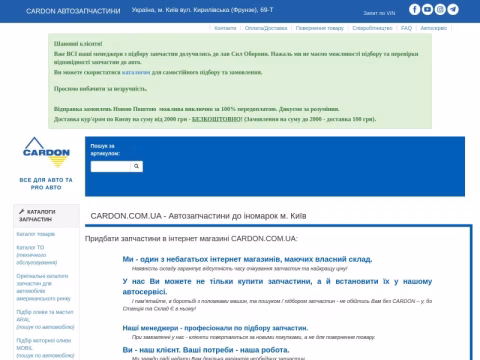Viewport: 480px width, 360px height.
Task: Click the КАТАЛОГИ ЗАПЧАСТИН sidebar heading
Action: (37, 215)
